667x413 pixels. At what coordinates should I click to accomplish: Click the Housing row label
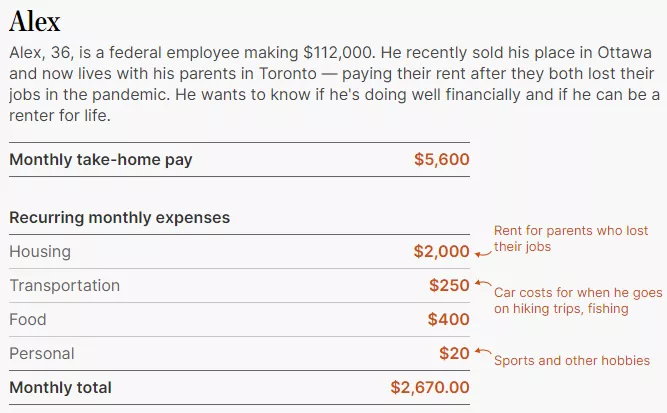point(40,251)
